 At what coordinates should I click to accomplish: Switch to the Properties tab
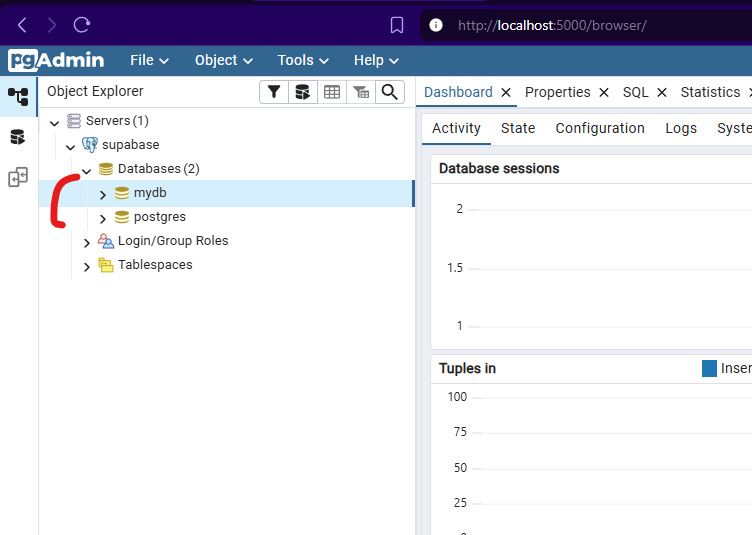557,92
